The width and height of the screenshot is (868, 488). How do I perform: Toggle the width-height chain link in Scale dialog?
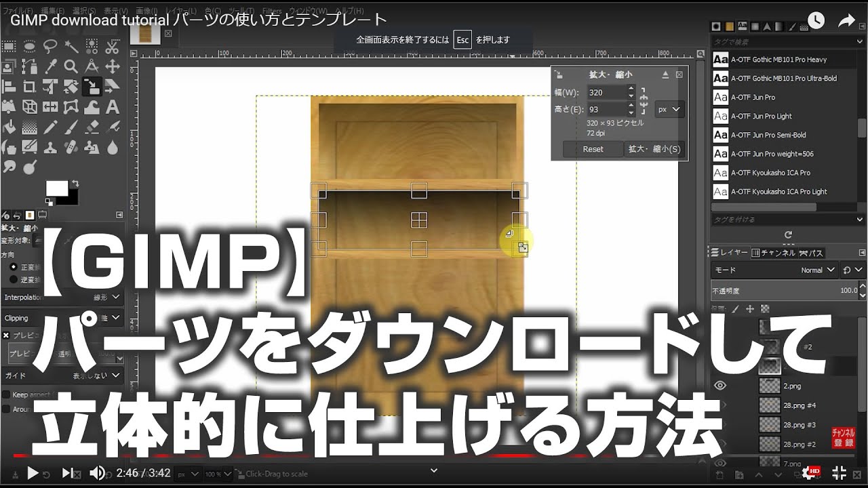[x=644, y=100]
